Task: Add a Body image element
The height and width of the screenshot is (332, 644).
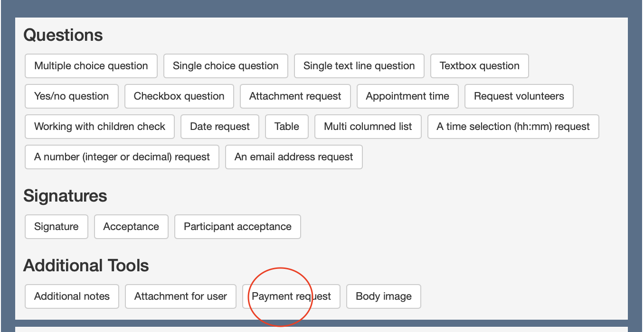Action: pyautogui.click(x=384, y=296)
